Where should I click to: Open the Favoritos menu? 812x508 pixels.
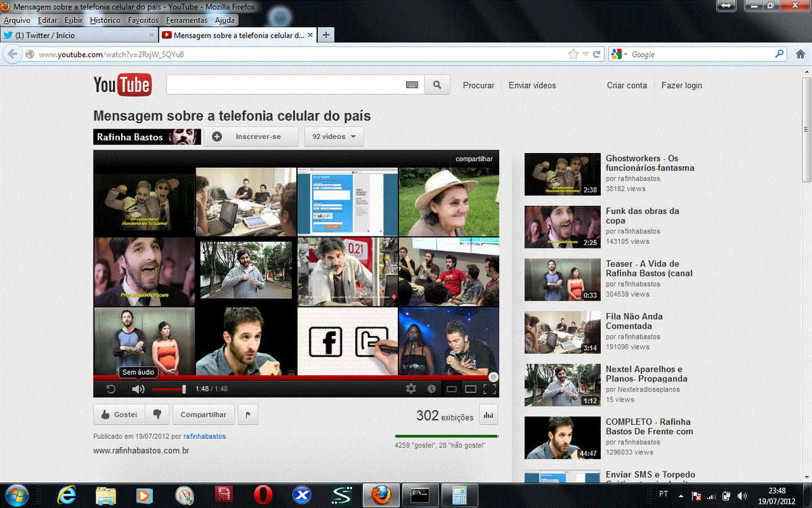143,20
